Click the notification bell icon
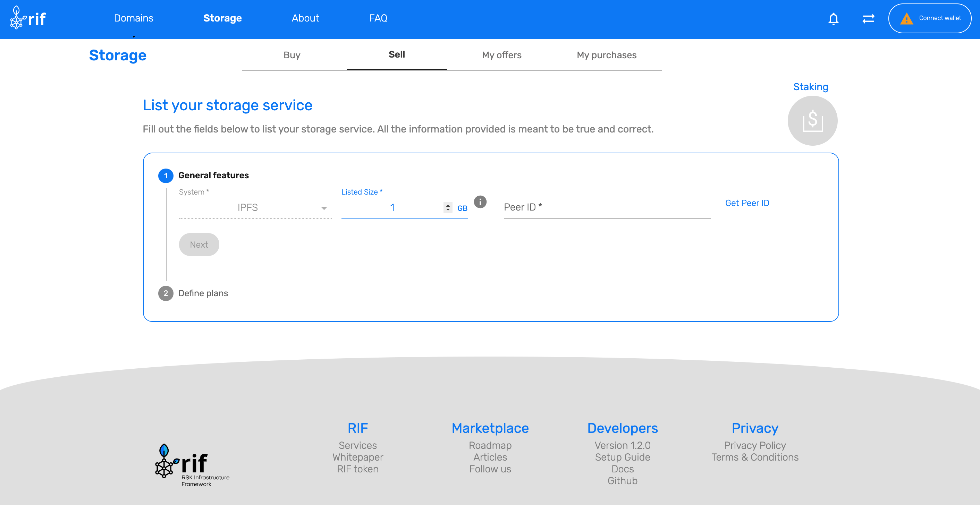The width and height of the screenshot is (980, 505). point(834,18)
